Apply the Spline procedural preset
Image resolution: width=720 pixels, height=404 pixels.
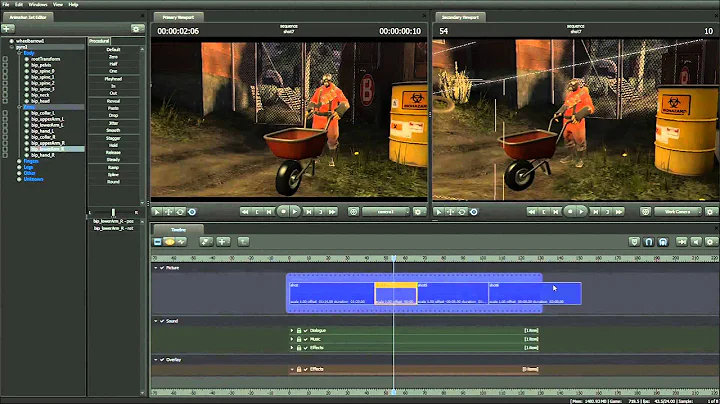pyautogui.click(x=113, y=174)
